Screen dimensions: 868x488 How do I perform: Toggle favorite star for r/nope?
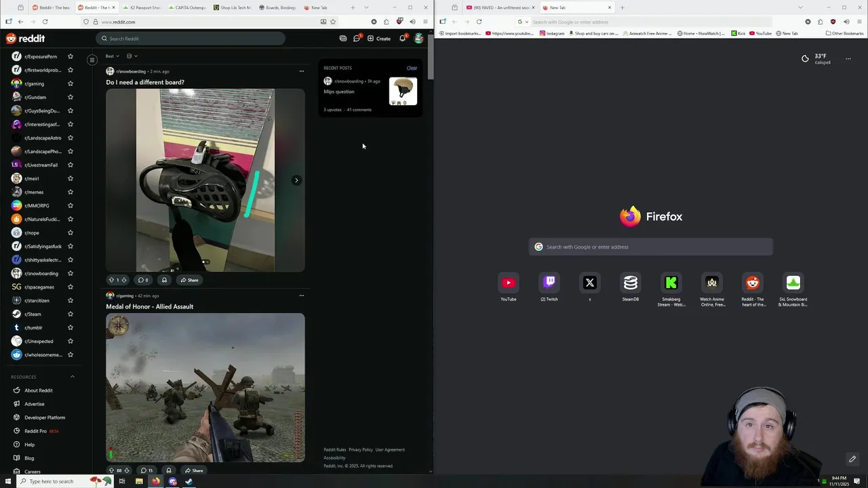[x=70, y=232]
